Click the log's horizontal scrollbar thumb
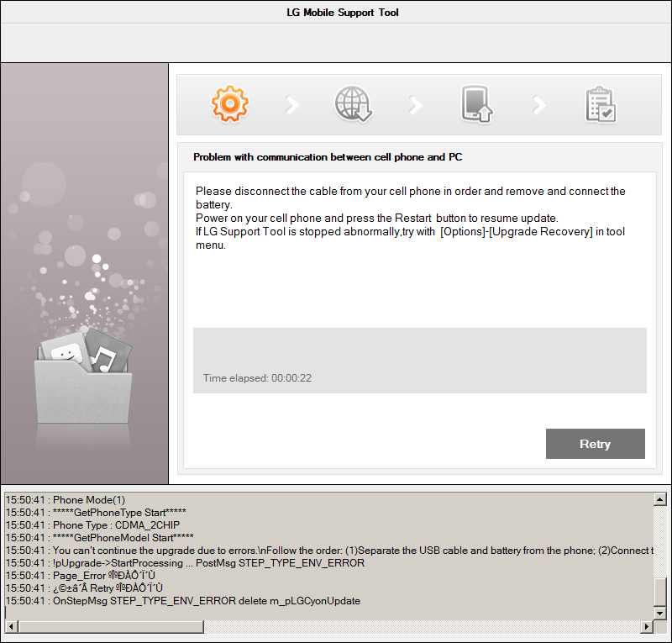This screenshot has height=643, width=672. pyautogui.click(x=111, y=627)
